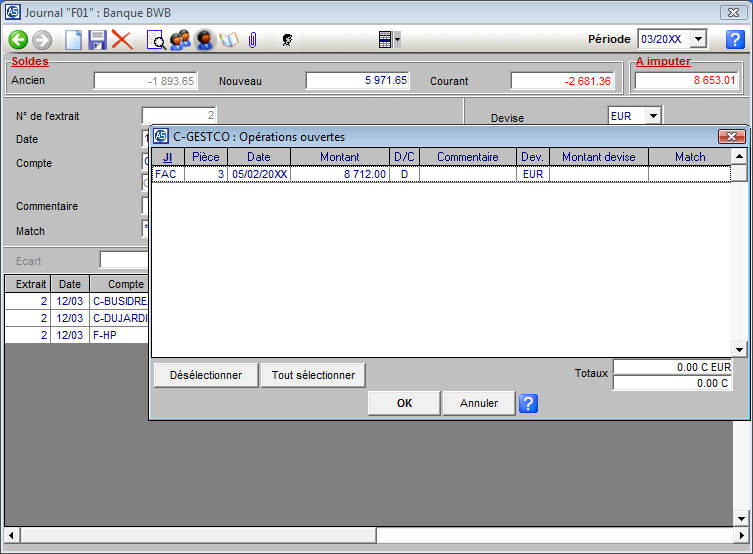
Task: Click the two-person customers icon
Action: click(x=180, y=40)
